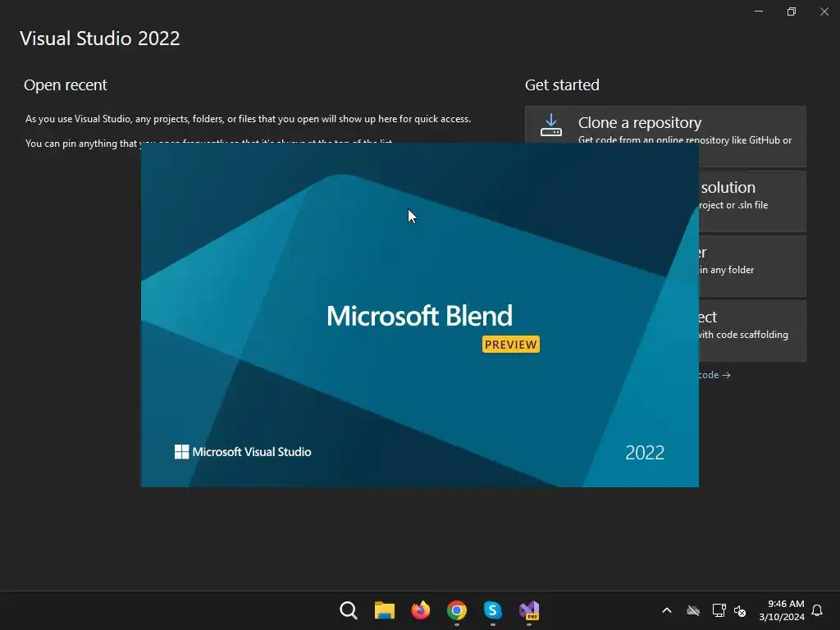Click the Microsoft Blend splash title
The height and width of the screenshot is (630, 840).
point(419,316)
